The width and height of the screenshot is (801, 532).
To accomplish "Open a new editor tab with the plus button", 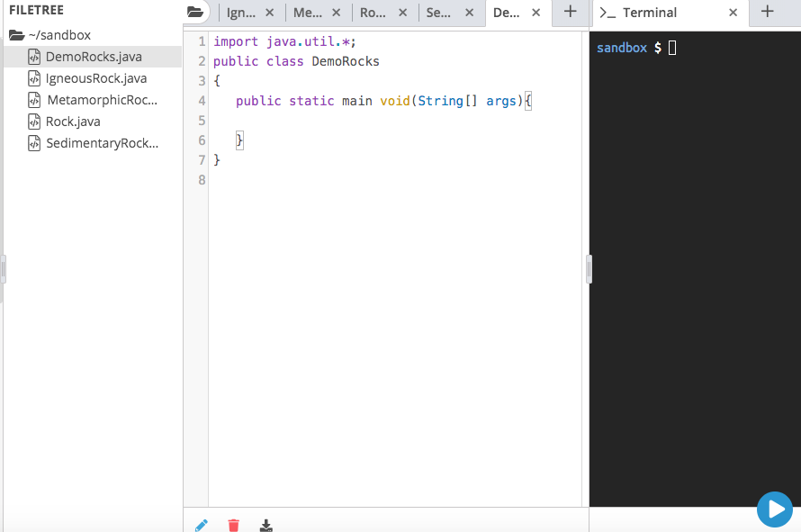I will coord(570,13).
